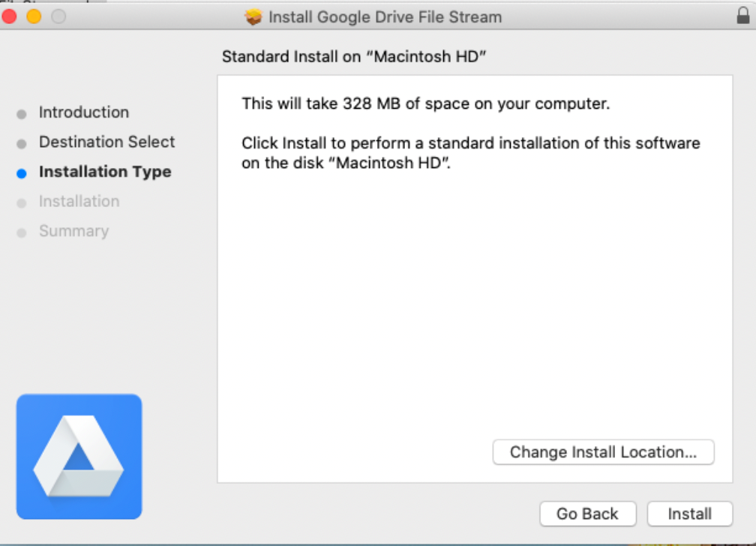Click the Google Drive logo image
The image size is (756, 546).
coord(79,456)
